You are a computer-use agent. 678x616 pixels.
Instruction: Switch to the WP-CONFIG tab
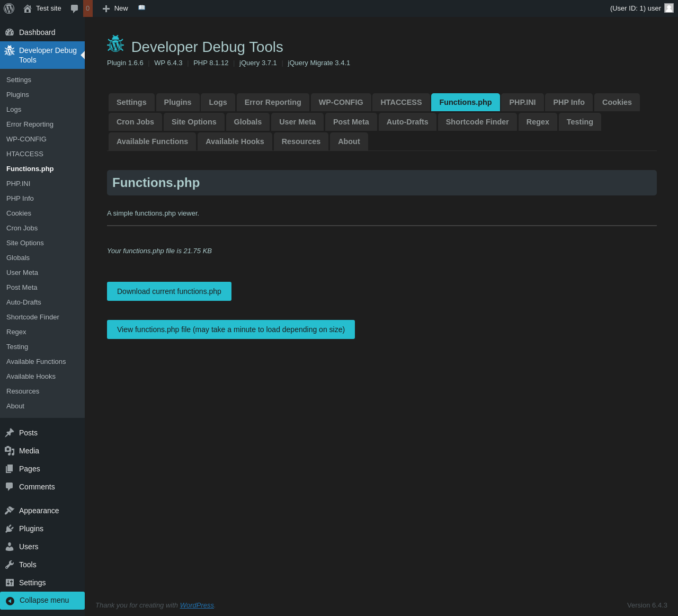coord(341,102)
